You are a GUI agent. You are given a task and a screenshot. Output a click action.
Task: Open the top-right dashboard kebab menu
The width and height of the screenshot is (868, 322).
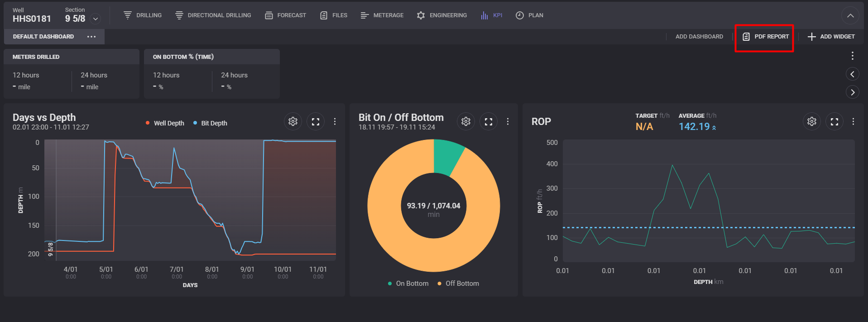[x=852, y=56]
